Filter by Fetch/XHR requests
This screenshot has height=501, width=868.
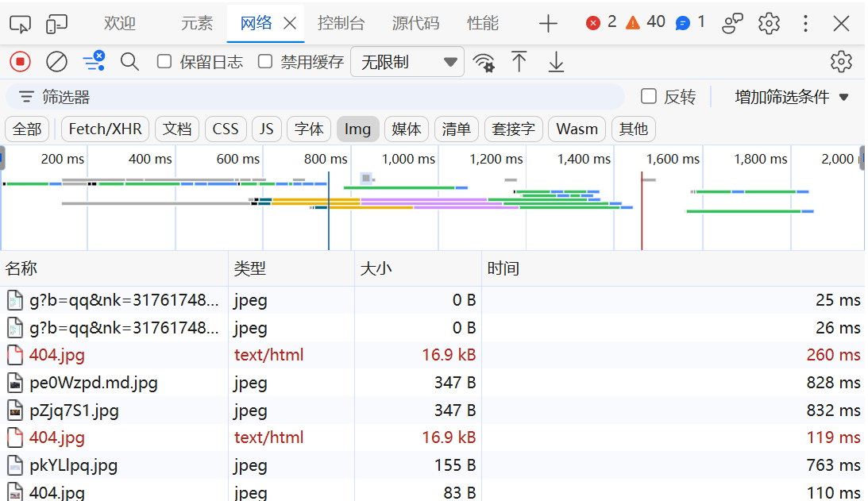105,129
